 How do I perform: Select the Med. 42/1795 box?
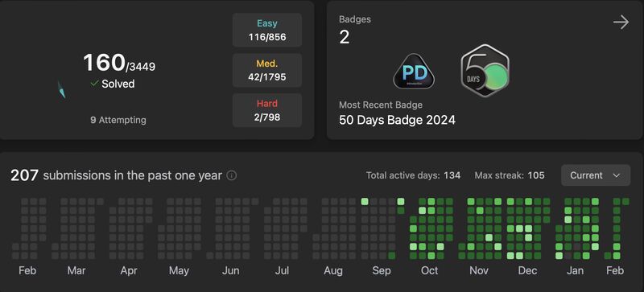[x=267, y=70]
